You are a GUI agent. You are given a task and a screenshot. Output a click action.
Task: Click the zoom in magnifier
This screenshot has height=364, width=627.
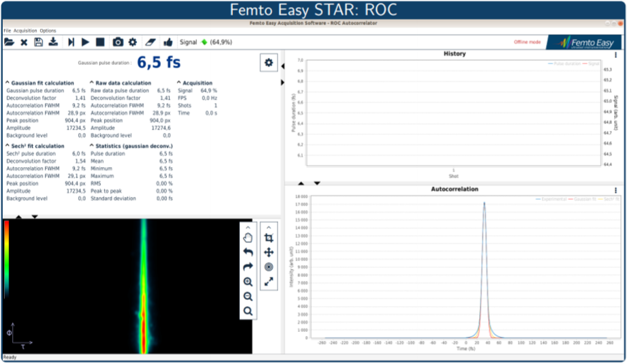(248, 282)
